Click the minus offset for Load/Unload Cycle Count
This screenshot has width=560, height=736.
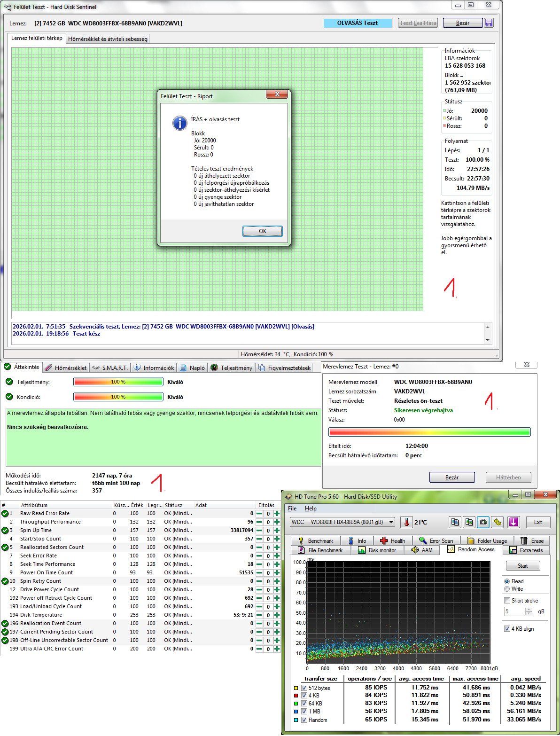coord(259,607)
